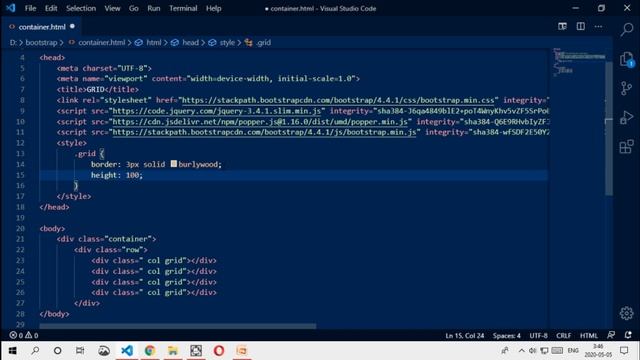Click the horizontal scrollbar under the editor

click(178, 326)
